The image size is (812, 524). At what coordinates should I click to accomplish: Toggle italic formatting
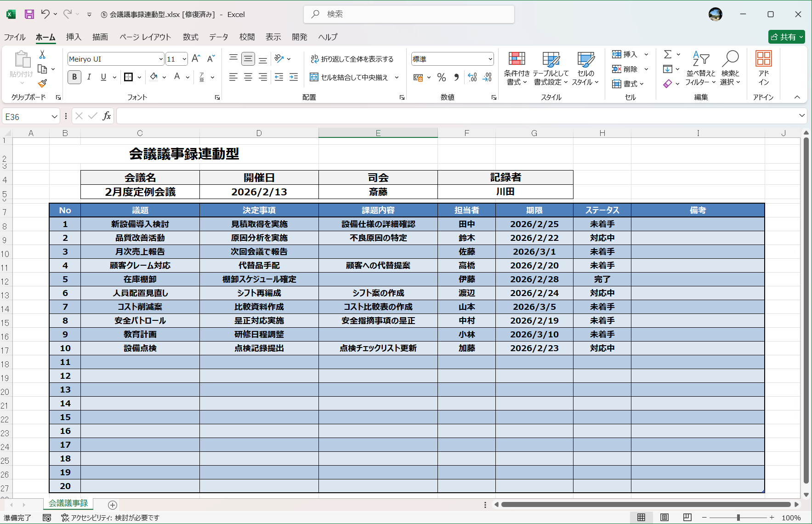[89, 77]
